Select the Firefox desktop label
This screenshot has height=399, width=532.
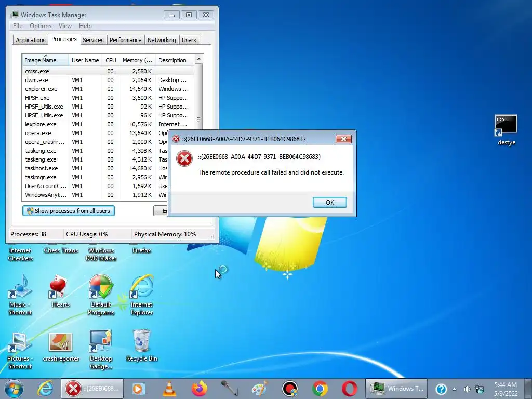[141, 250]
